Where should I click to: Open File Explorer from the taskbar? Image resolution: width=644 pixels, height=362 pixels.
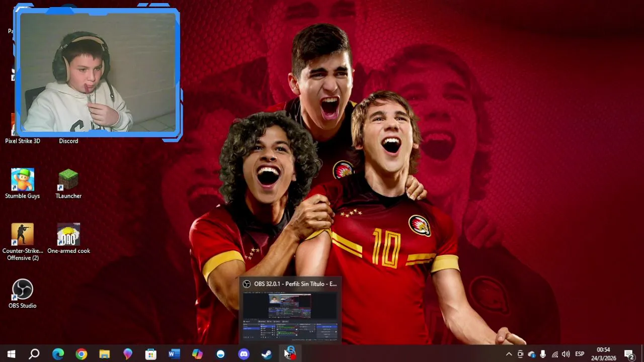pyautogui.click(x=104, y=354)
